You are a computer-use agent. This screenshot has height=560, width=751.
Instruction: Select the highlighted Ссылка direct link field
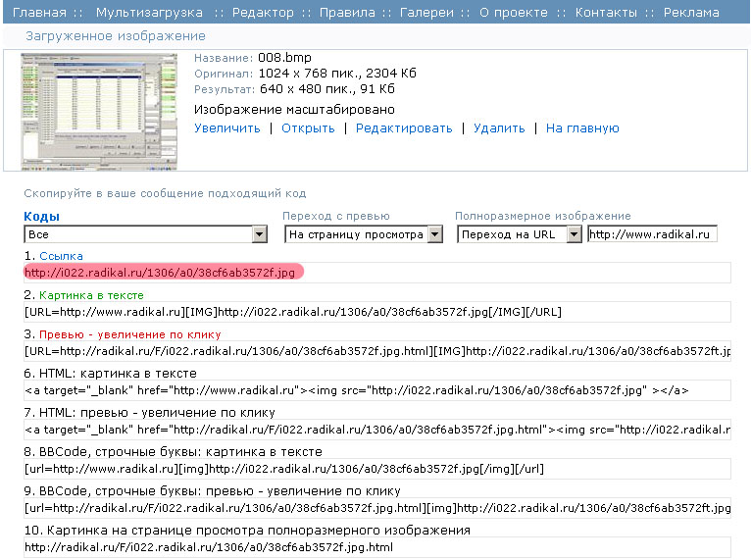tap(377, 273)
